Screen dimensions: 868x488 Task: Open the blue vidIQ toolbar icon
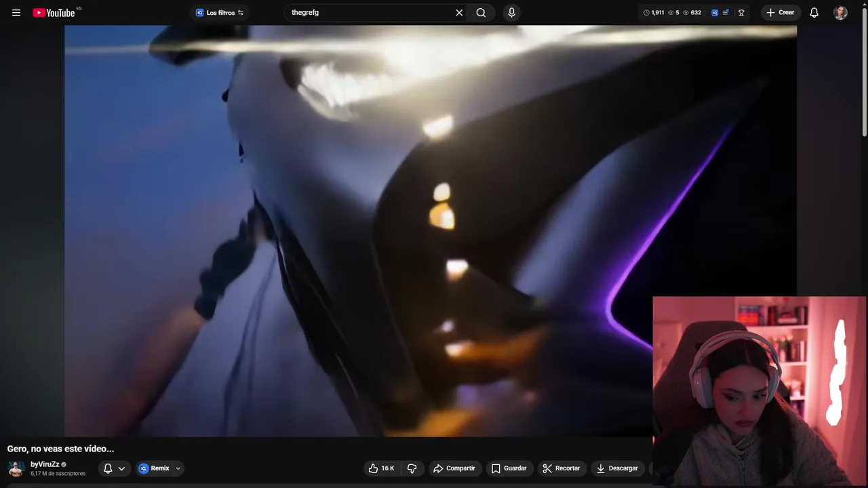(x=715, y=12)
